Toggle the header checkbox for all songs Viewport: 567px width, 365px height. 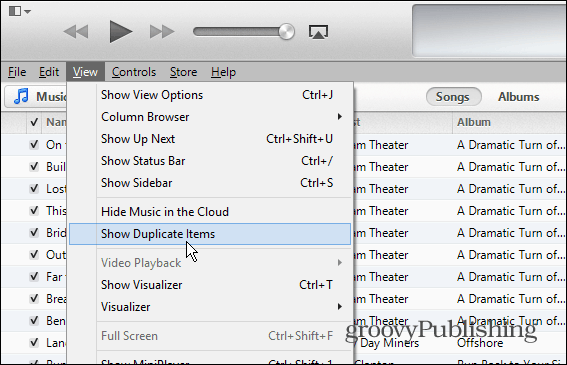coord(34,122)
